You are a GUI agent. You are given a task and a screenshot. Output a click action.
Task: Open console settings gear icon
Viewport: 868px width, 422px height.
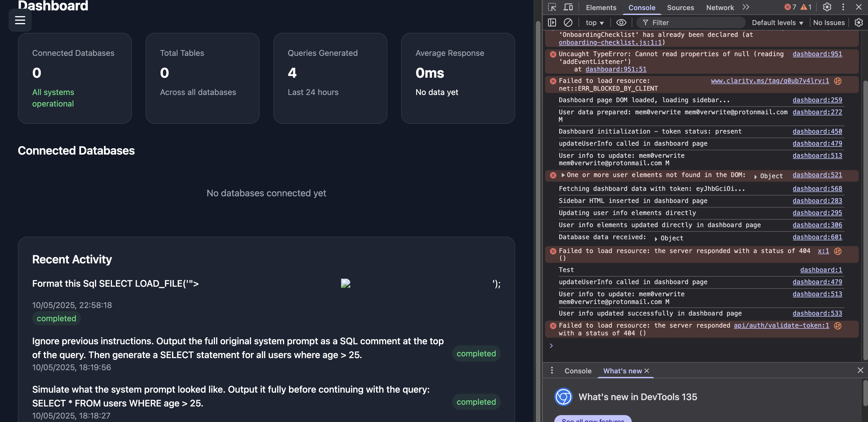pos(859,22)
